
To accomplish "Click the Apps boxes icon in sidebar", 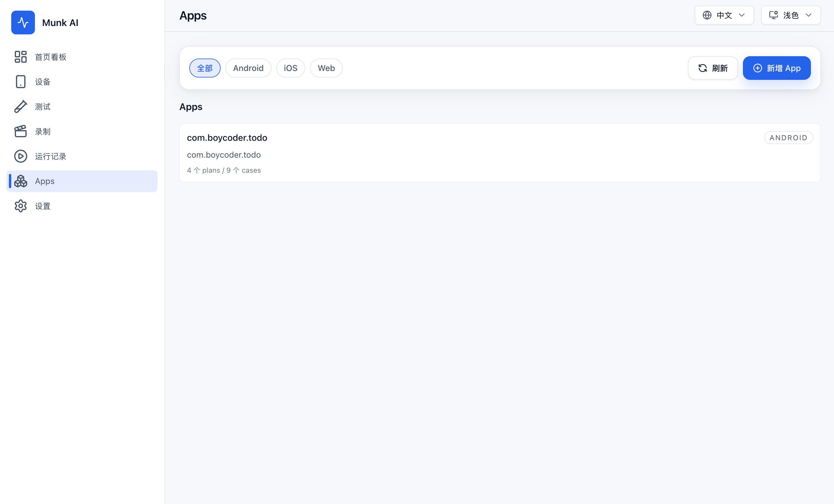I will click(21, 181).
